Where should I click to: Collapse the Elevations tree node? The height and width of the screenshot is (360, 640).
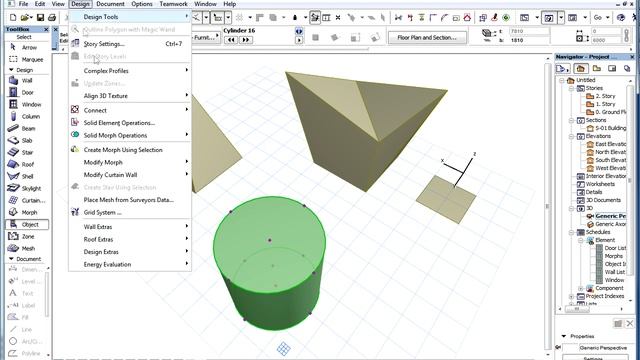571,136
